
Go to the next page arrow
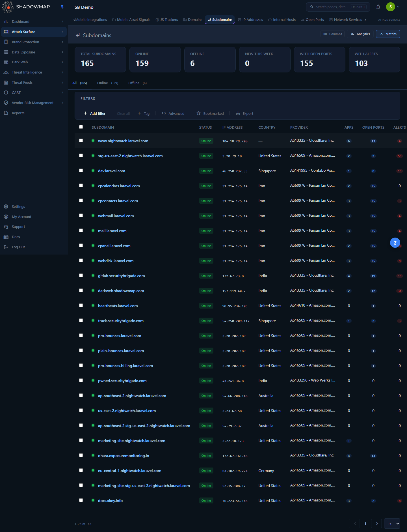[376, 524]
